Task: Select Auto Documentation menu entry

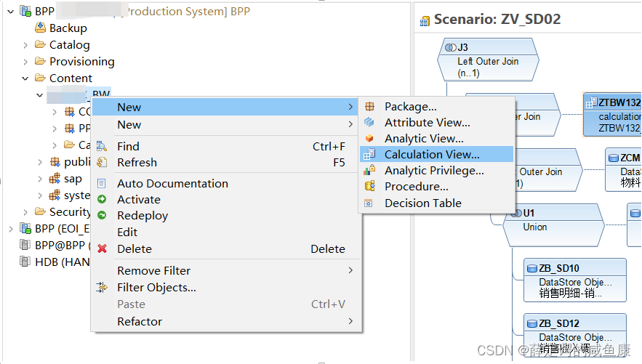Action: tap(172, 184)
